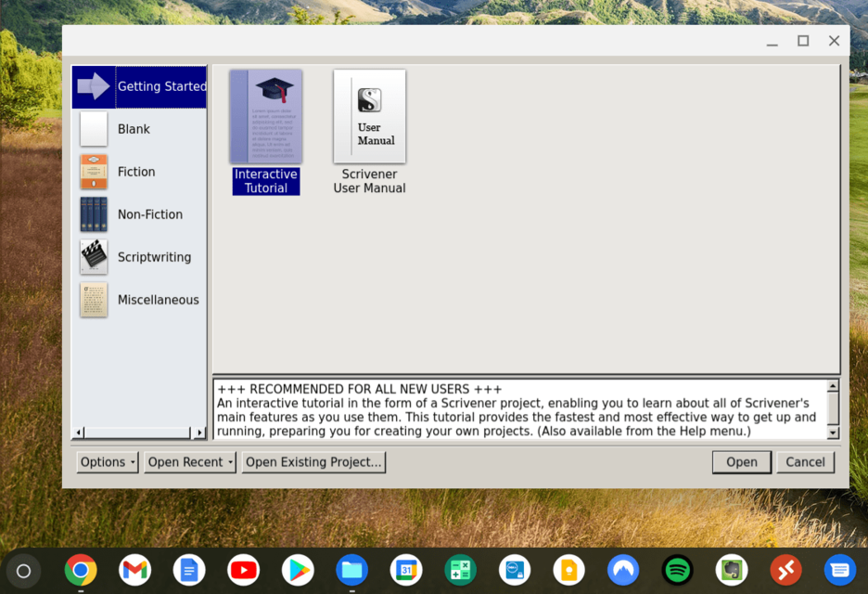868x594 pixels.
Task: Launch the NordVPN mountain icon
Action: (623, 570)
